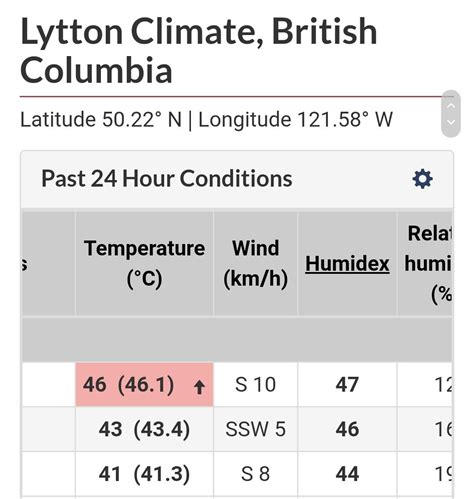Open the Humidex header link
The image size is (474, 499).
[x=347, y=264]
